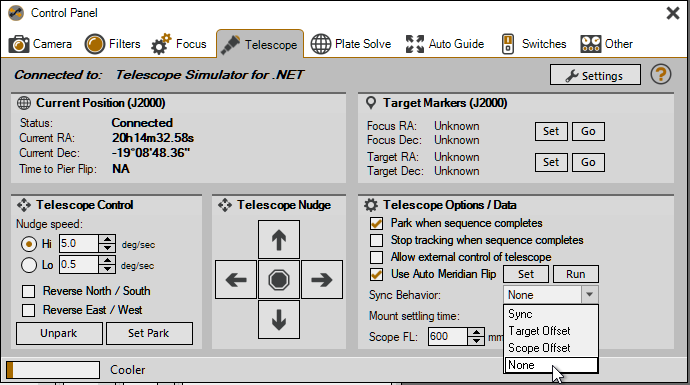
Task: Set the Focus RA/Dec marker
Action: (x=551, y=132)
